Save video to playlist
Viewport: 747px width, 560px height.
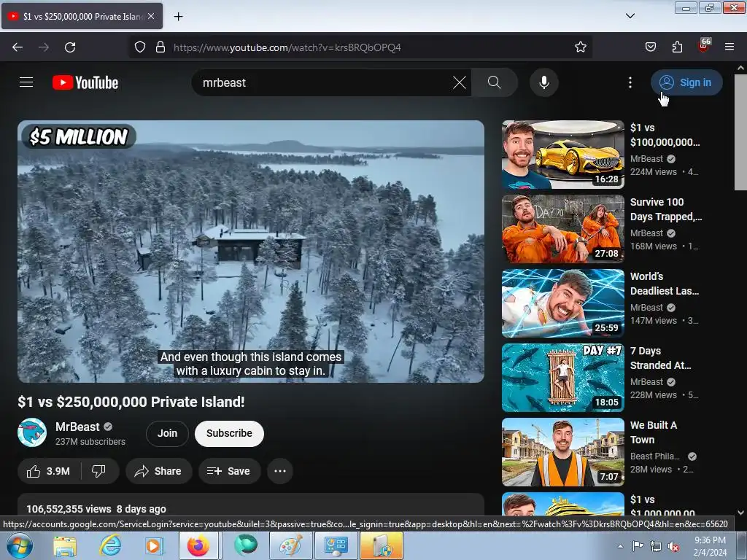coord(229,471)
